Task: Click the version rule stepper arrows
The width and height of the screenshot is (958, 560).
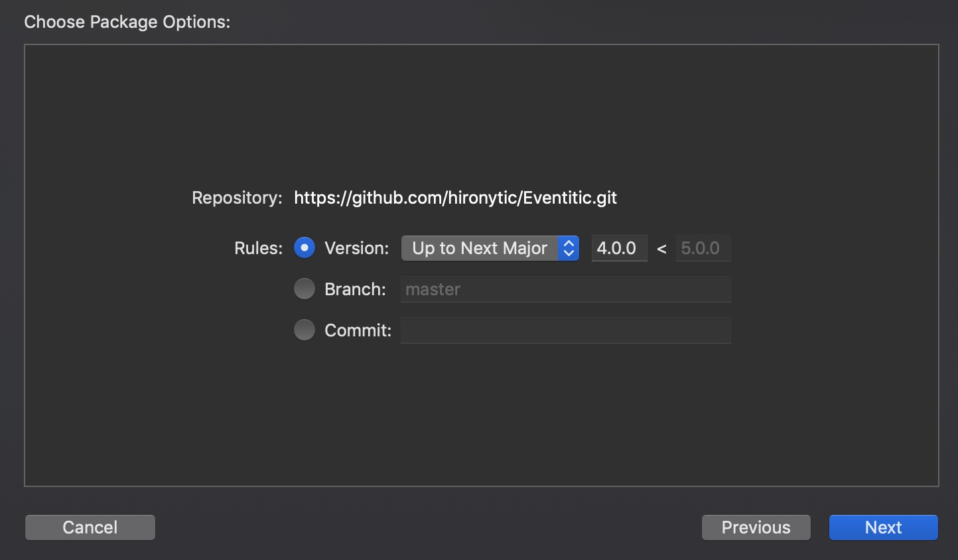Action: [568, 247]
